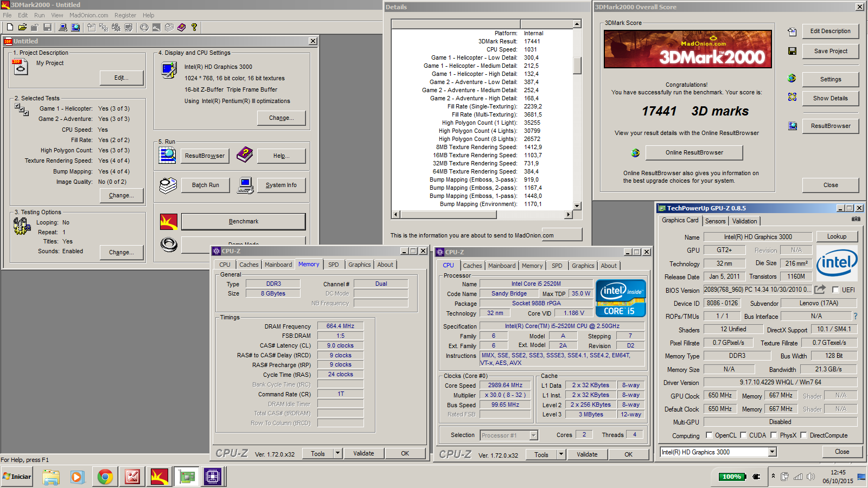Expand Tools arrow in memory-timings CPU-Z window
Screen dimensions: 868x488
(337, 453)
